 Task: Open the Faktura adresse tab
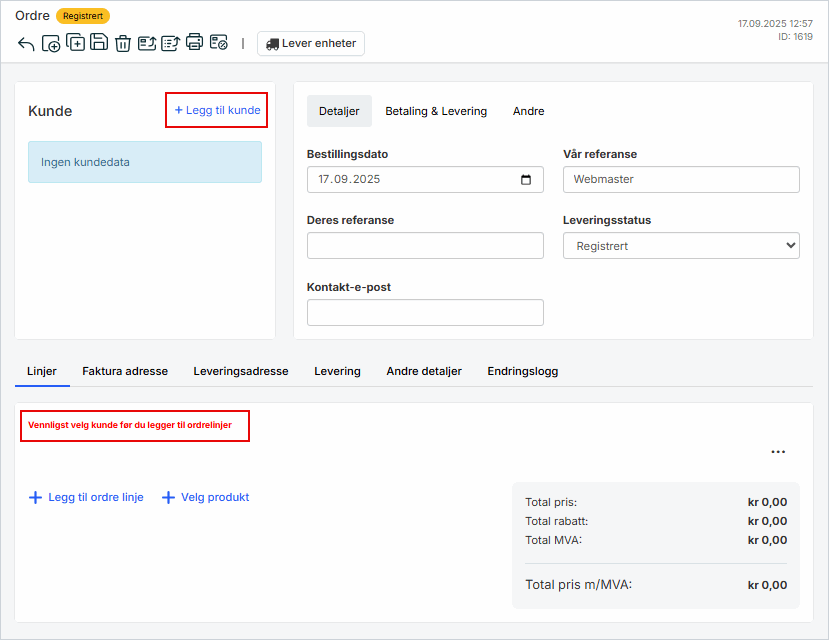[x=125, y=371]
